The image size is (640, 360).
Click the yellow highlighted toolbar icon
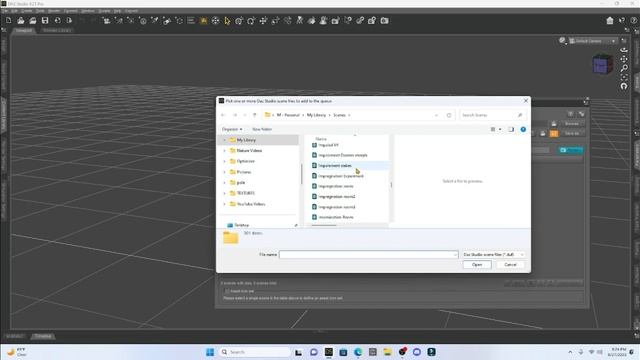203,20
